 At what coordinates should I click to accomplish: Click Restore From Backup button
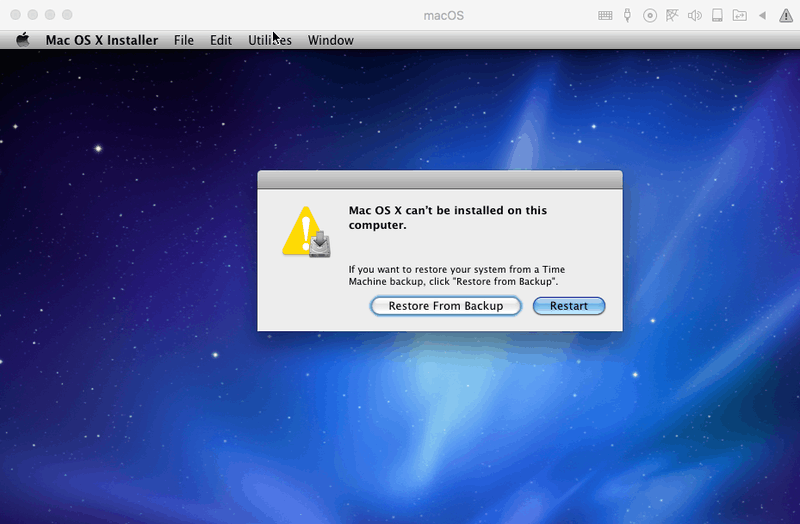click(x=446, y=306)
